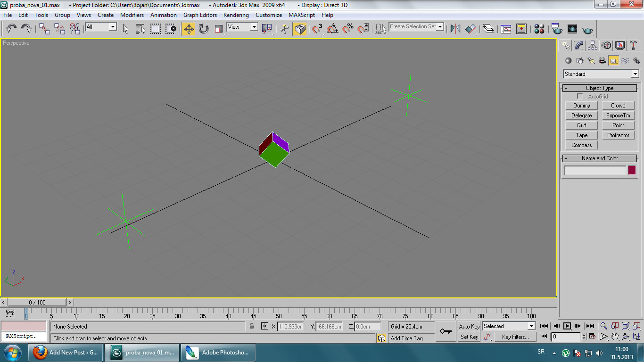
Task: Select the Cameras category icon
Action: click(x=602, y=60)
